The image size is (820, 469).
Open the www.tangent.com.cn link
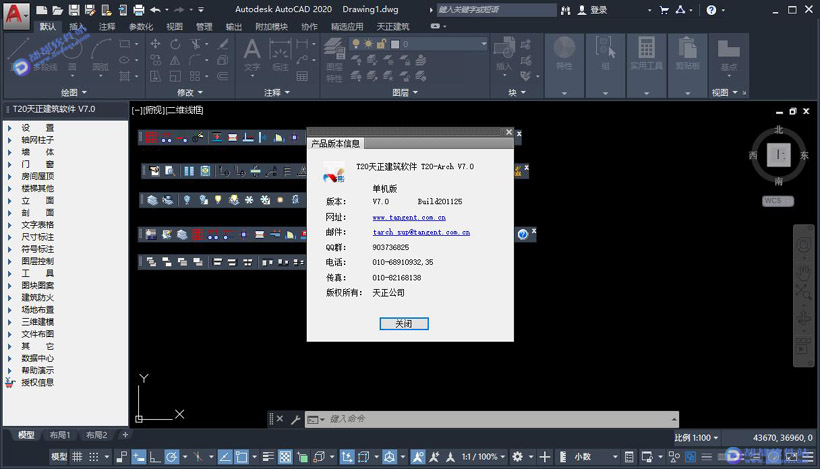pyautogui.click(x=409, y=217)
